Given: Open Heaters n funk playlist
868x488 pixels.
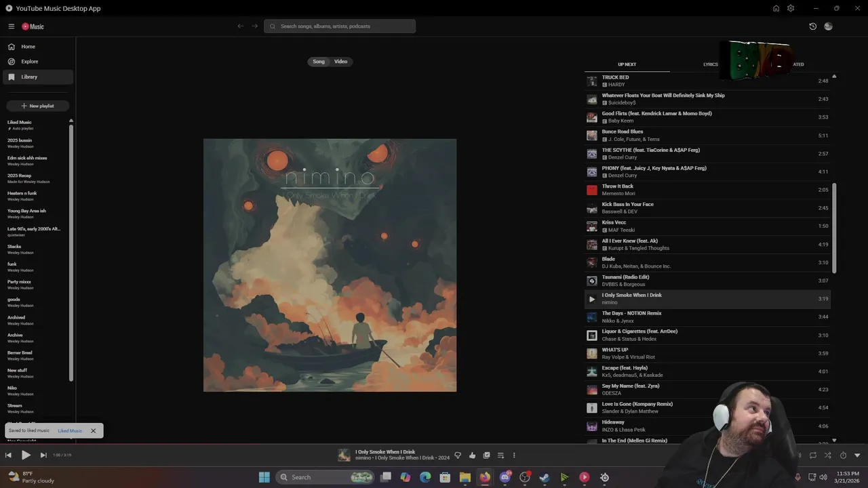Looking at the screenshot, I should (x=35, y=196).
